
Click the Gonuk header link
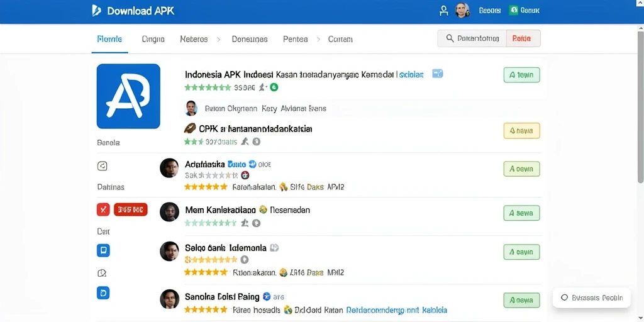530,11
